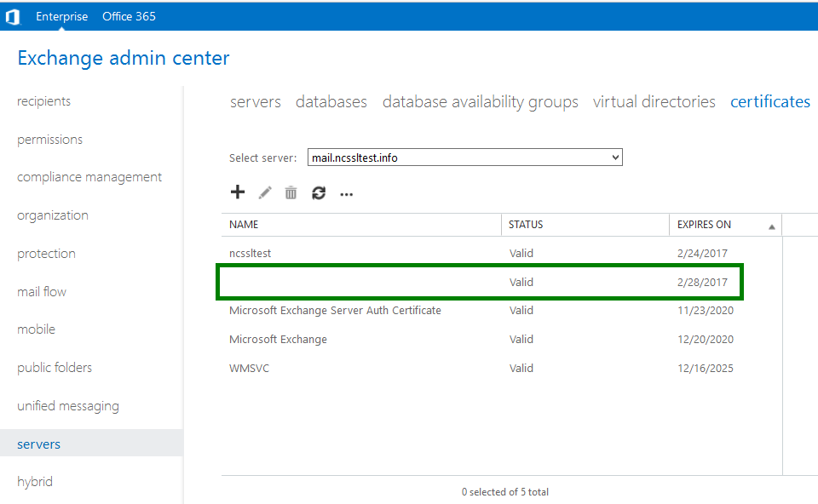Click the 11/23/2020 expiry date
Viewport: 818px width, 504px height.
(706, 311)
